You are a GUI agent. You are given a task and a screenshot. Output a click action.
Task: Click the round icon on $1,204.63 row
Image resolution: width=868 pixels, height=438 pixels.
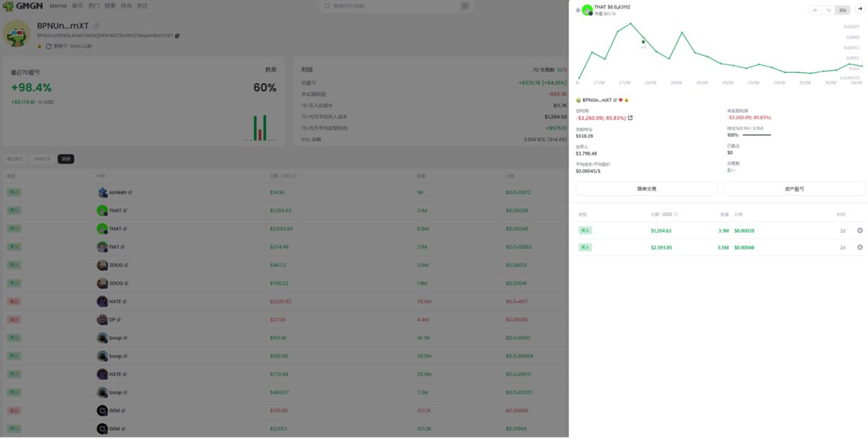pos(860,231)
